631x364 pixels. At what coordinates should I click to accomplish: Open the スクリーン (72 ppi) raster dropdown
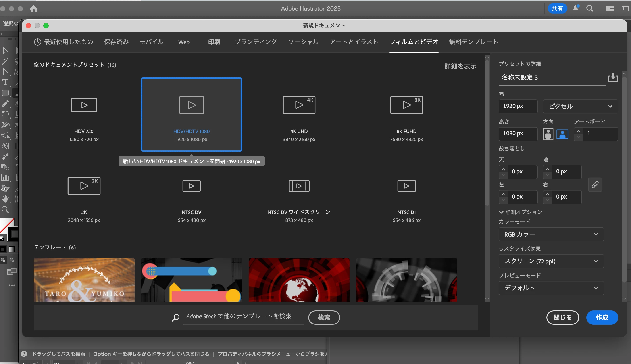551,261
